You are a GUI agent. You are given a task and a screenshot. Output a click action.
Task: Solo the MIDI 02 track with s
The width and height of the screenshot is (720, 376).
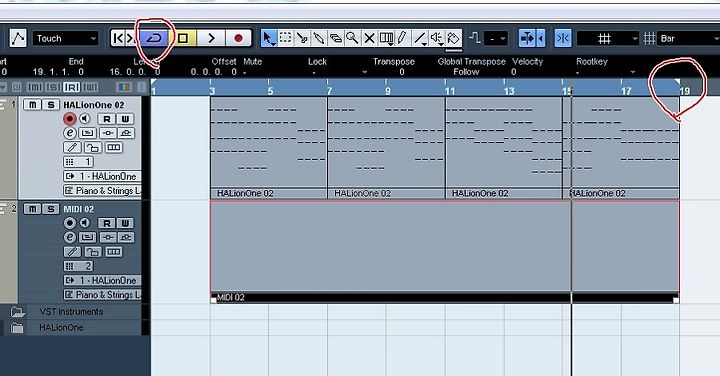coord(51,209)
